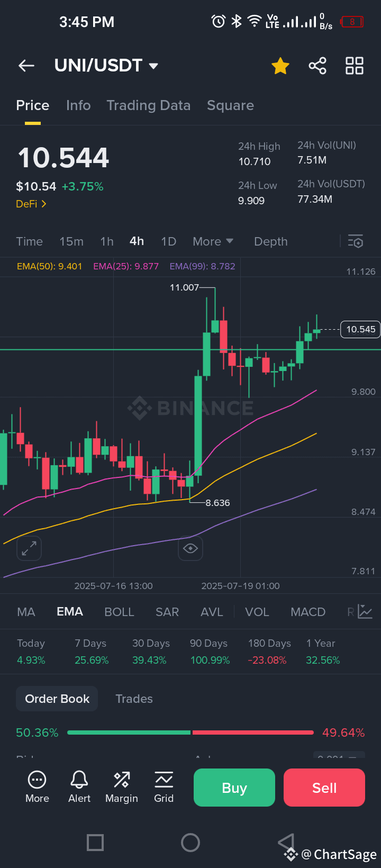Open the grid layout icon at top right
Image resolution: width=381 pixels, height=868 pixels.
[x=355, y=66]
